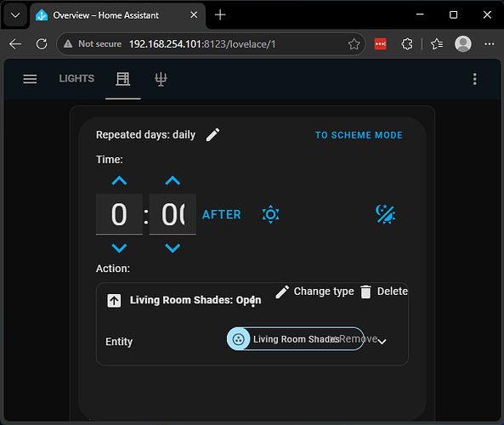
Task: Open browser Settings and more menu
Action: [490, 44]
